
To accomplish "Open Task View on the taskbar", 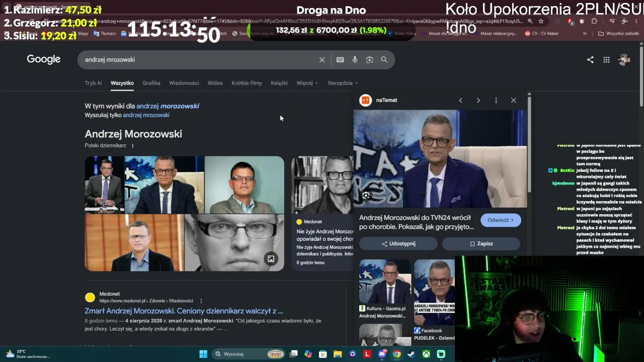I will 294,354.
